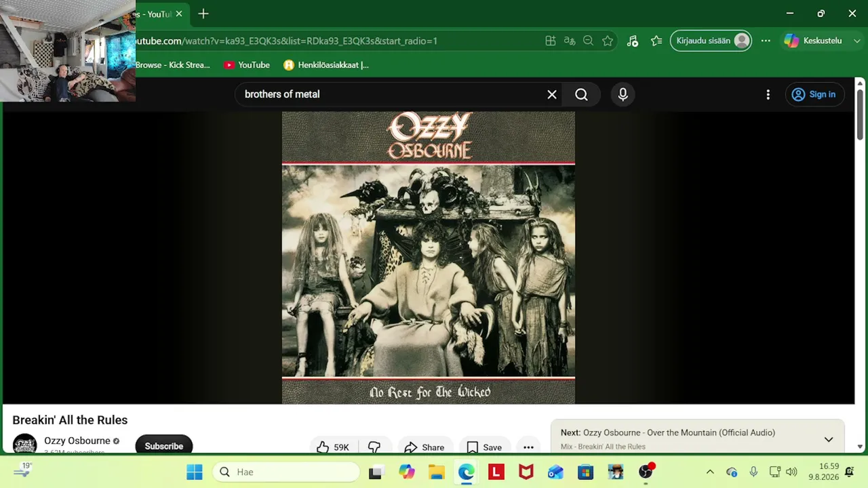Open the Browse - Kick Stream bookmark

click(173, 65)
